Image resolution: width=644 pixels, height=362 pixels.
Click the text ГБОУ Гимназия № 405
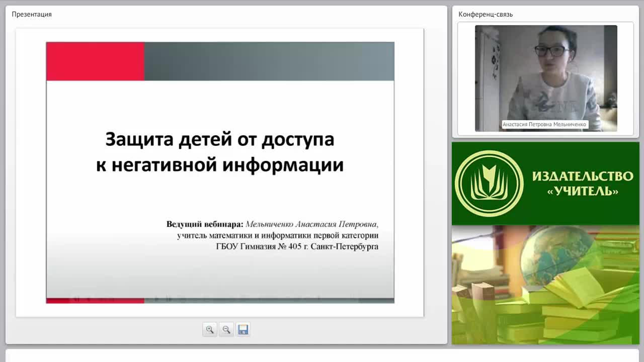259,247
